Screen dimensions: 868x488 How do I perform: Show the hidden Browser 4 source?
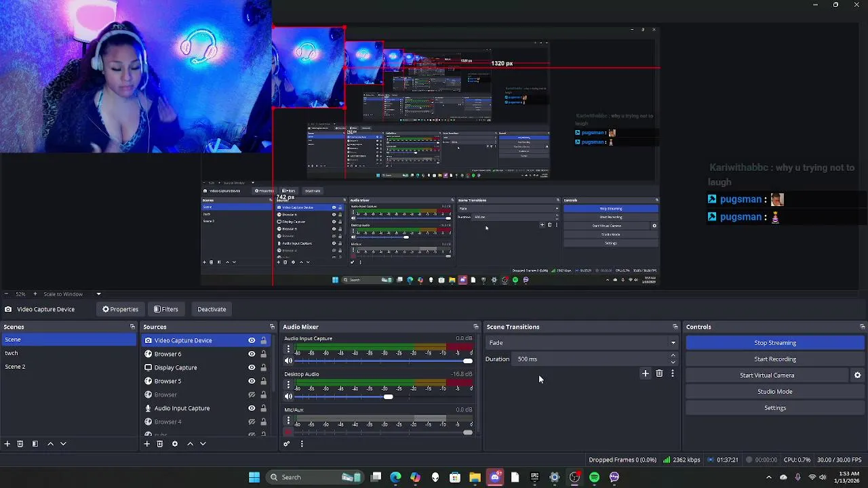pos(252,422)
